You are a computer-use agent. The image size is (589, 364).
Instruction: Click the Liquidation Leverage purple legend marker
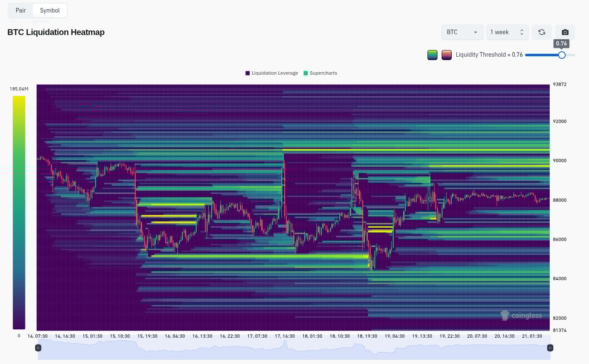click(248, 73)
